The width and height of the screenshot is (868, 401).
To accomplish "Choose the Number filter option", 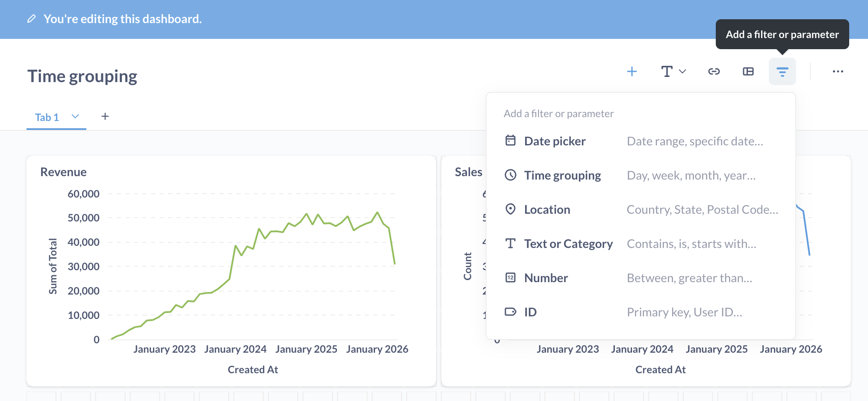I will 546,278.
